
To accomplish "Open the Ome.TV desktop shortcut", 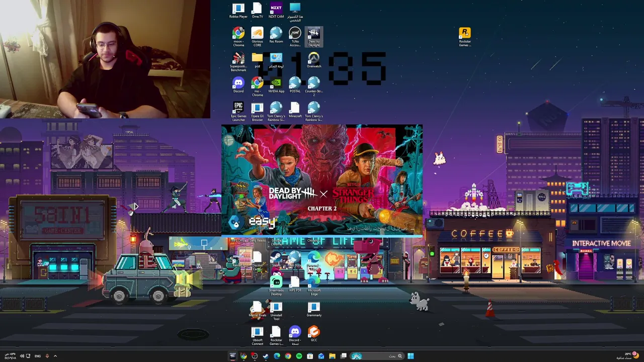I will point(257,11).
